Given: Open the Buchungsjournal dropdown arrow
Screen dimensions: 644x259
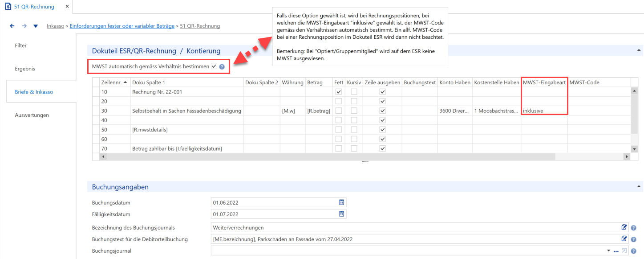Looking at the screenshot, I should coord(608,251).
